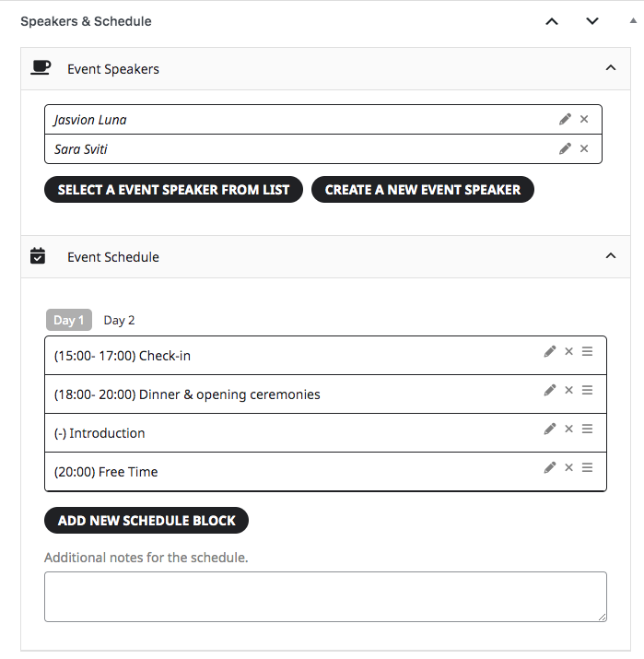Click Add New Schedule Block button
Screen dimensions: 644x659
point(146,521)
